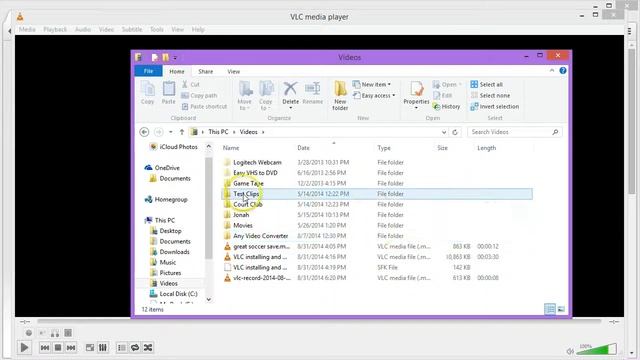Click the VLC Play button
The width and height of the screenshot is (640, 360).
(24, 347)
